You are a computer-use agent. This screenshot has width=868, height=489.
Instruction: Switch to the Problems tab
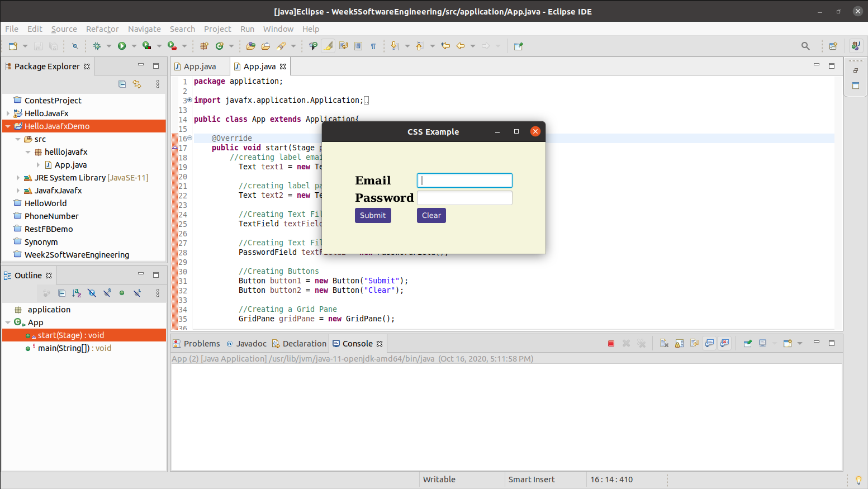196,344
